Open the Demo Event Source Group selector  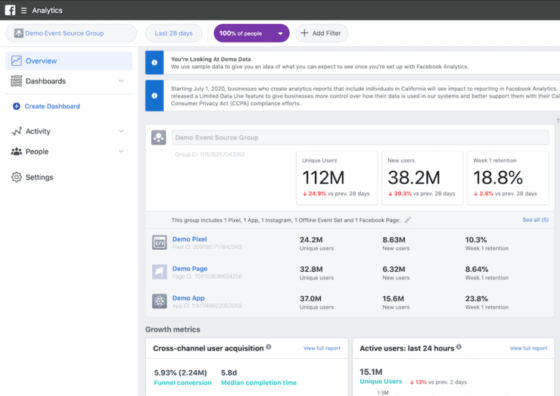[71, 33]
